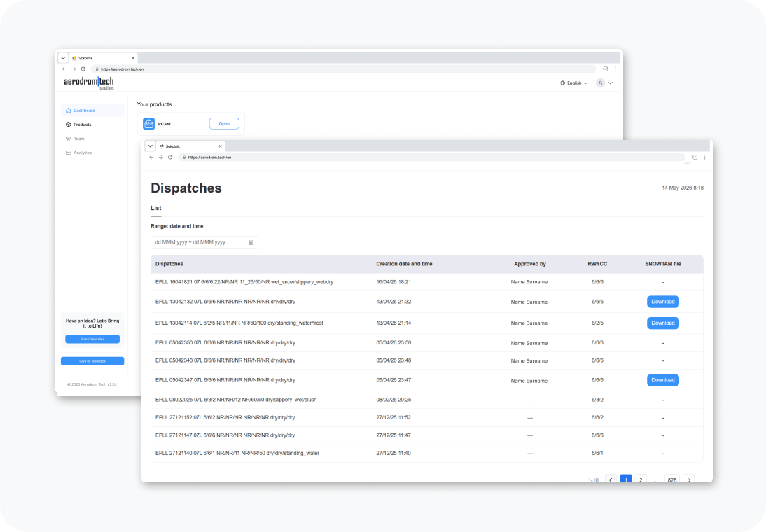Click the calendar icon in date range field

coord(251,242)
